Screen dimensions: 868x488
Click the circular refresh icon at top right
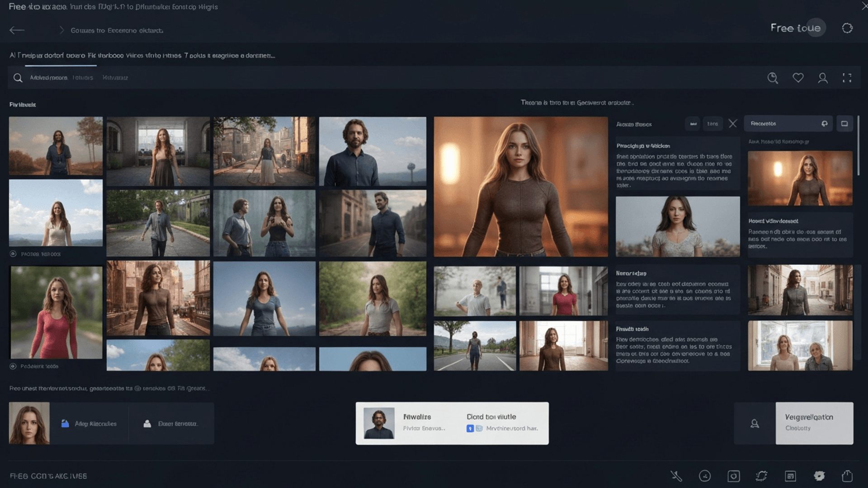(847, 28)
